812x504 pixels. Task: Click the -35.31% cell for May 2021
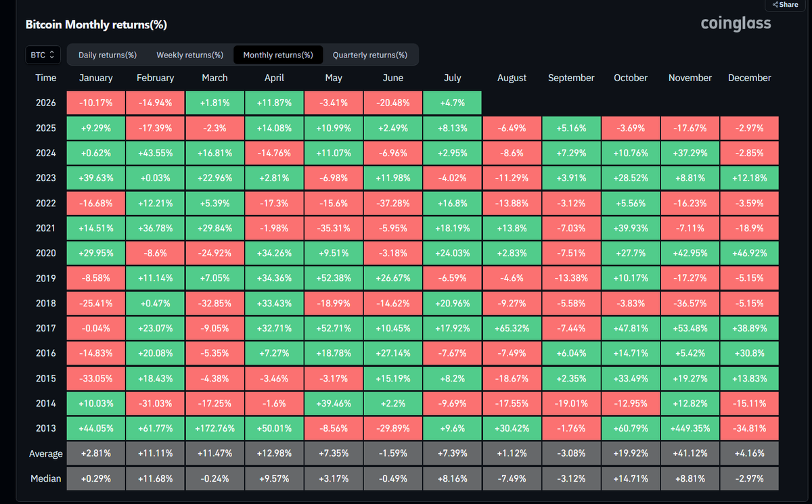tap(334, 229)
